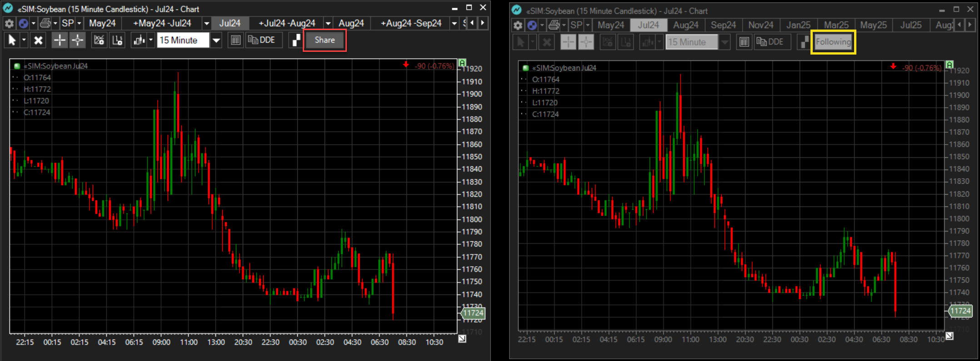Open data table icon in right chart window
The width and height of the screenshot is (980, 361).
pos(744,42)
